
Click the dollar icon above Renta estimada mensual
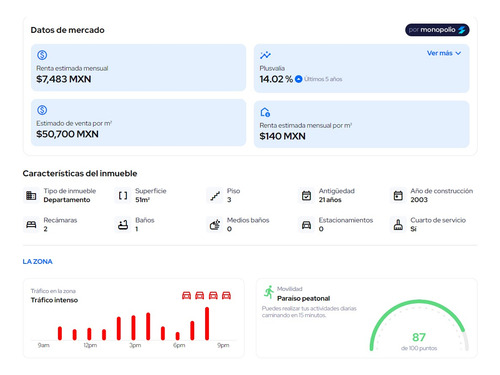[42, 55]
